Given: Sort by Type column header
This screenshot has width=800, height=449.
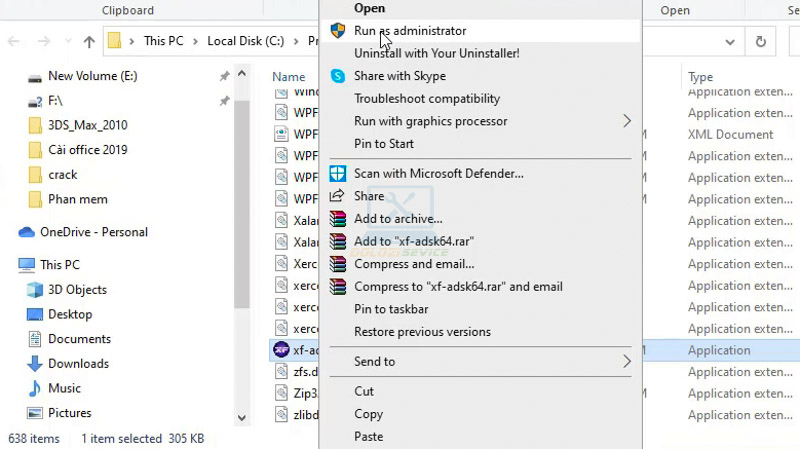Looking at the screenshot, I should 701,77.
